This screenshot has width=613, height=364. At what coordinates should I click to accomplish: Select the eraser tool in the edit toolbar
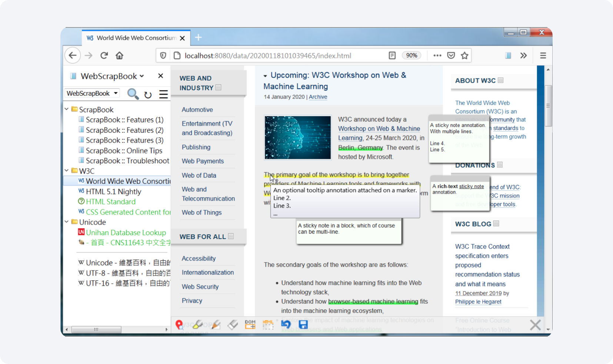233,325
